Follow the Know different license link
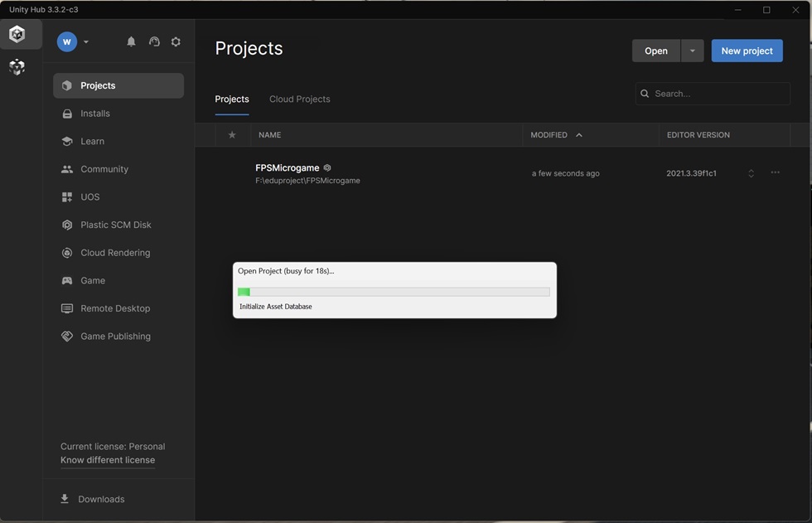The width and height of the screenshot is (812, 523). 108,460
